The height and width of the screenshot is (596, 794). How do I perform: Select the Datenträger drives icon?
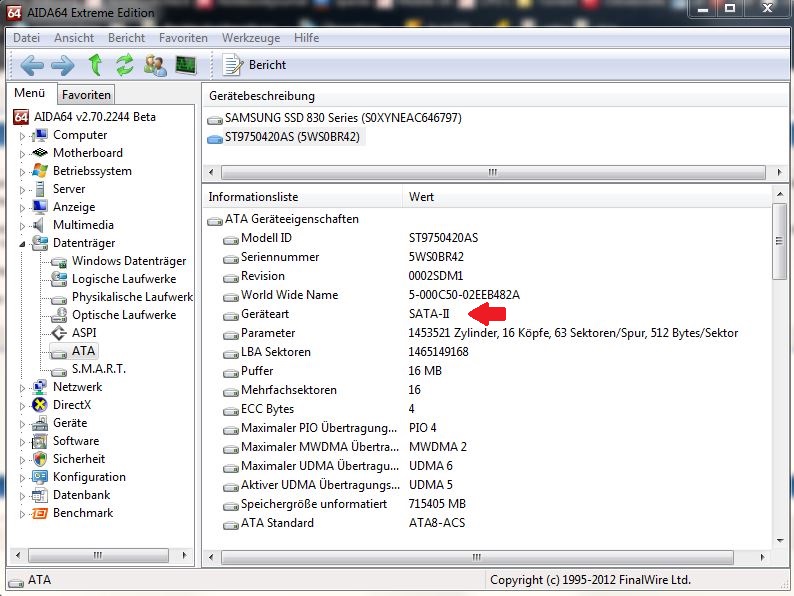pos(39,243)
